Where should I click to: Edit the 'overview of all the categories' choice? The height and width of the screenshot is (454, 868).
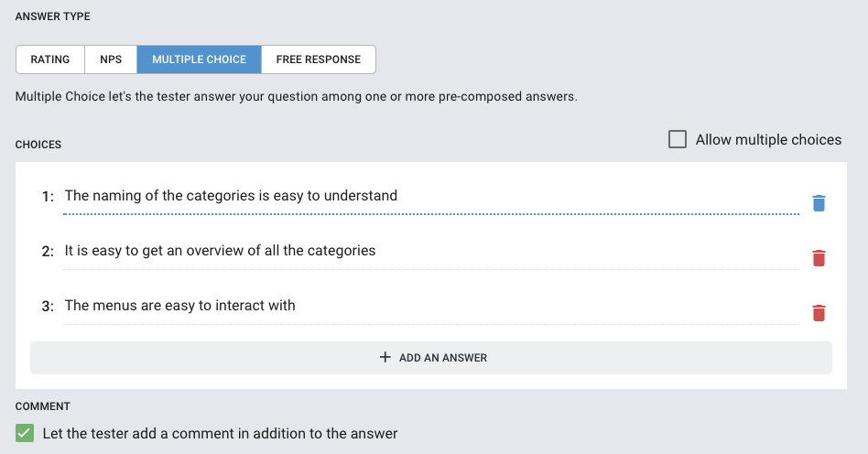[431, 252]
